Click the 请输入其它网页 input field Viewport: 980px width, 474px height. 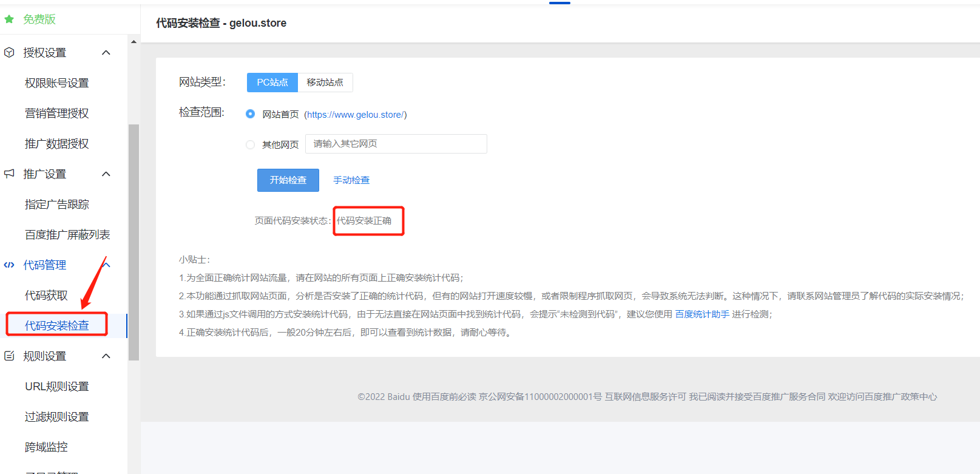[x=396, y=144]
